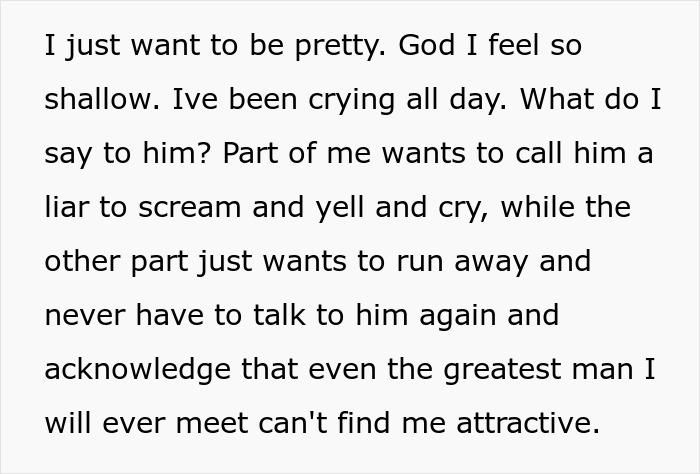Click the words "will ever meet"
Screen dimensions: 700x474
point(147,425)
